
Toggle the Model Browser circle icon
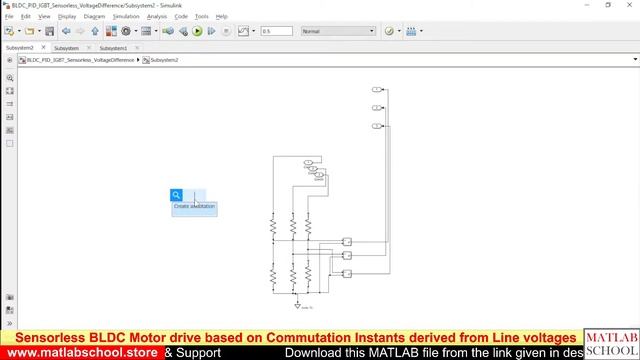tap(9, 60)
